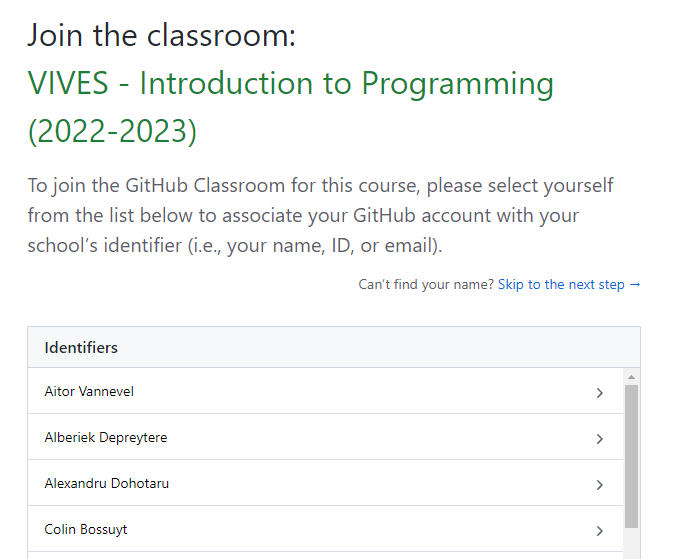The image size is (674, 559).
Task: Open chevron arrow beside Alexandru Dohotaru
Action: [600, 485]
